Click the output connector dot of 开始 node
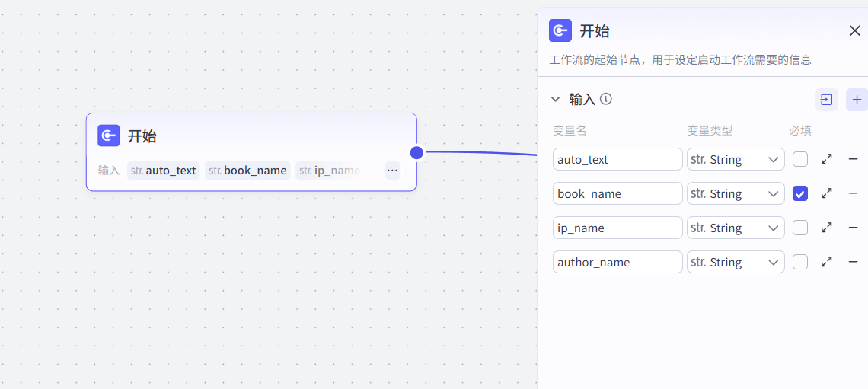 416,152
